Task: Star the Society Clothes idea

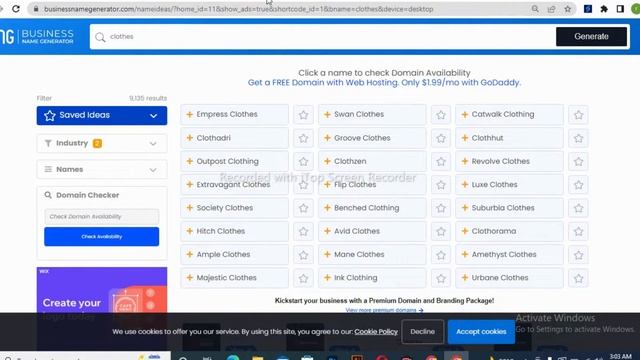Action: pyautogui.click(x=303, y=208)
